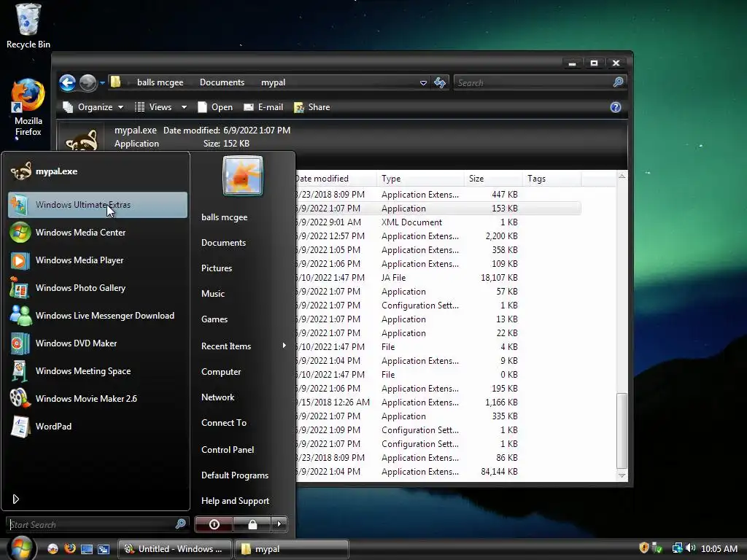The width and height of the screenshot is (747, 560).
Task: Click the file list scroll down arrow
Action: tap(622, 475)
